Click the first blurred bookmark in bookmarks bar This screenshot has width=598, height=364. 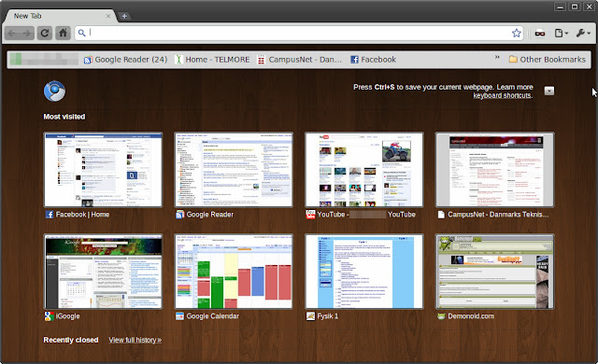44,60
